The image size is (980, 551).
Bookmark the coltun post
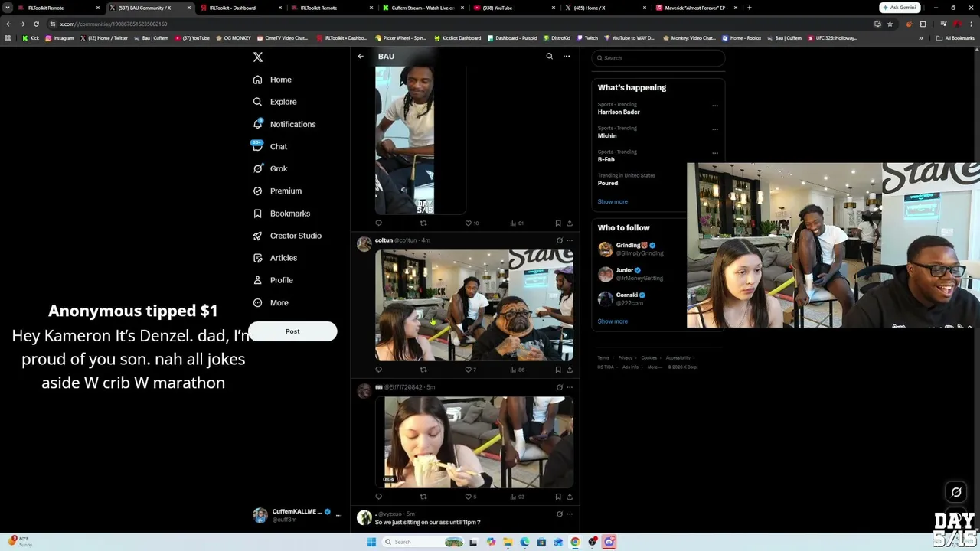coord(558,370)
